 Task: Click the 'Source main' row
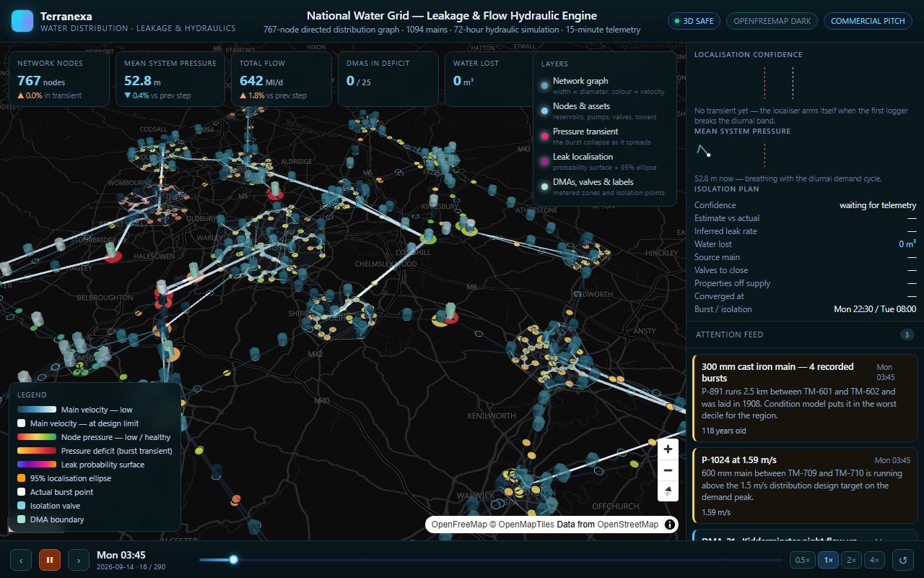click(805, 257)
